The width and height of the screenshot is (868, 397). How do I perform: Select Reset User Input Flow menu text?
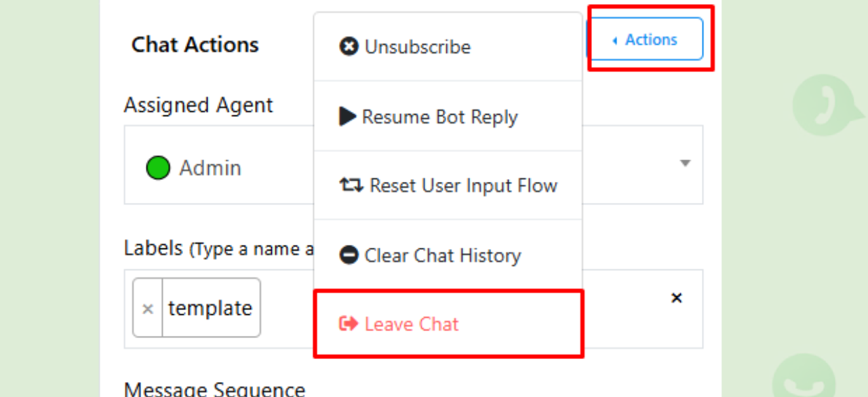pyautogui.click(x=464, y=185)
